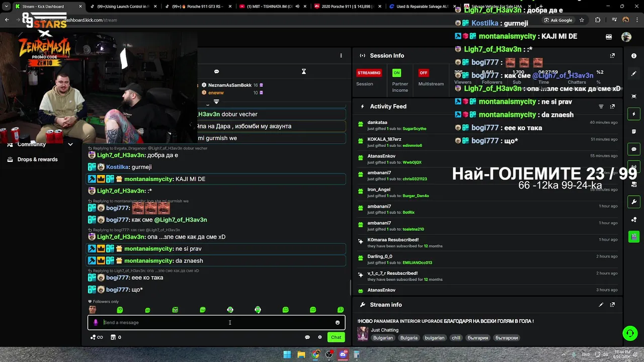Image resolution: width=644 pixels, height=362 pixels.
Task: Toggle Partner Income ON switch
Action: point(397,73)
